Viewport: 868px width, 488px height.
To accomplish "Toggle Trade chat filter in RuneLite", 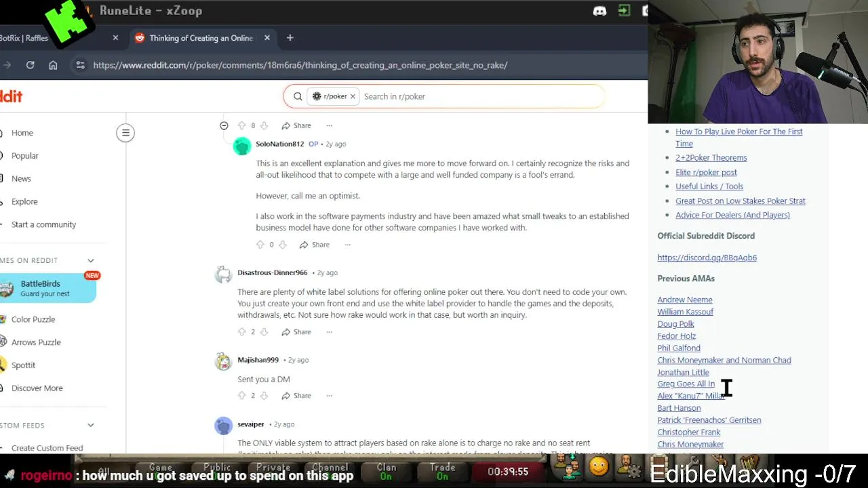I will pyautogui.click(x=442, y=472).
